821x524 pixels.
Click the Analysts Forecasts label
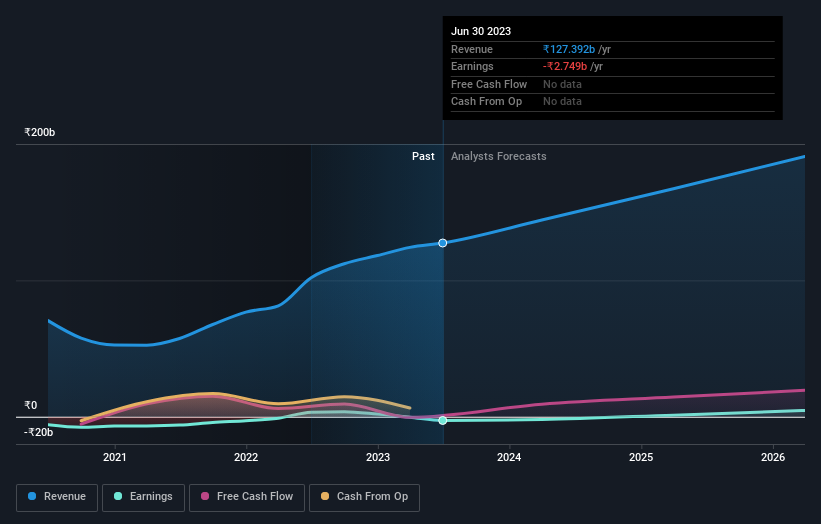(x=498, y=156)
